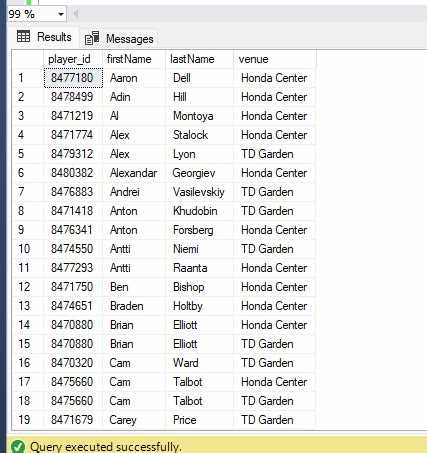Click last name Vasilevskiy
Screen dimensions: 427x453
click(199, 192)
